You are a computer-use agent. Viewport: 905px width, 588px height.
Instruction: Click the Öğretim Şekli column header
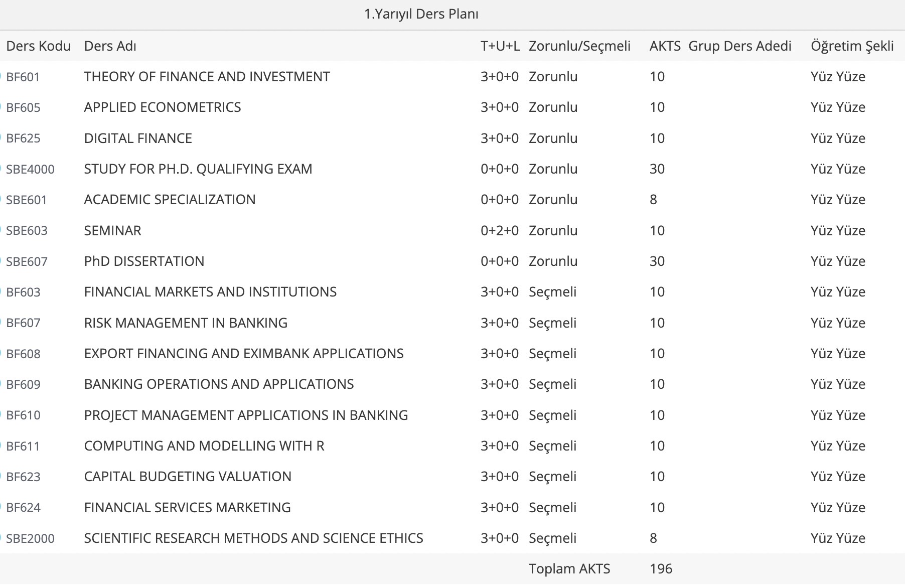coord(852,46)
